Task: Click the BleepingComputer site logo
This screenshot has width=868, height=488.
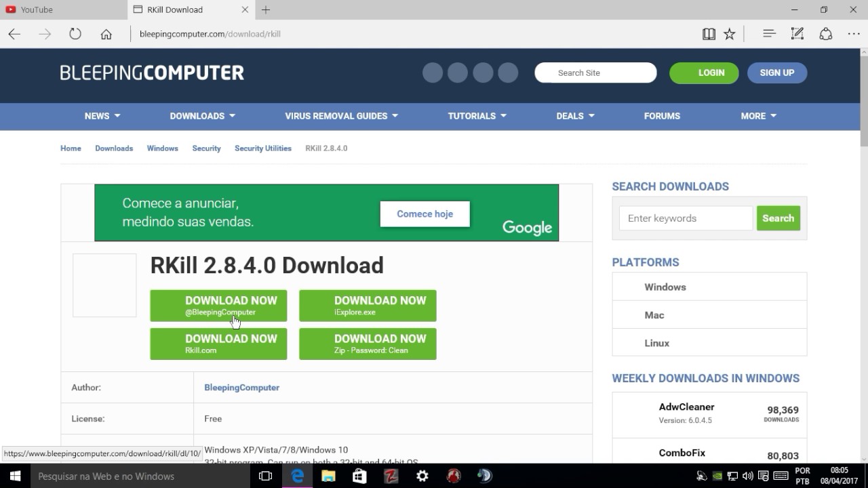Action: click(152, 73)
